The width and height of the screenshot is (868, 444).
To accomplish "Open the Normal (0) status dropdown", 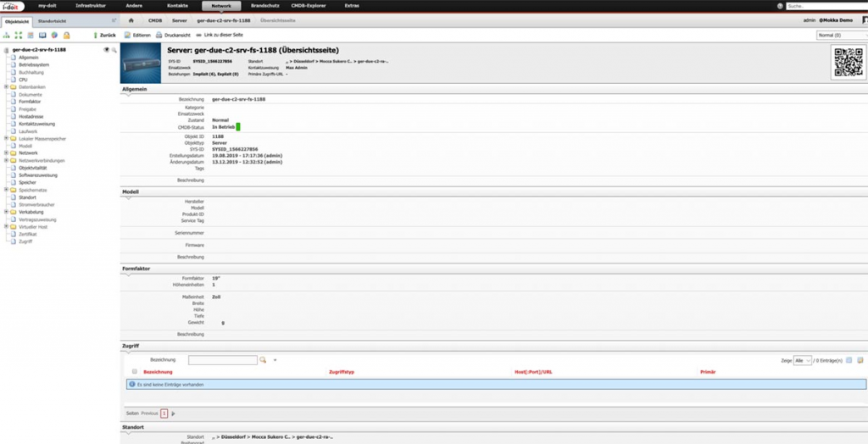I will tap(839, 36).
